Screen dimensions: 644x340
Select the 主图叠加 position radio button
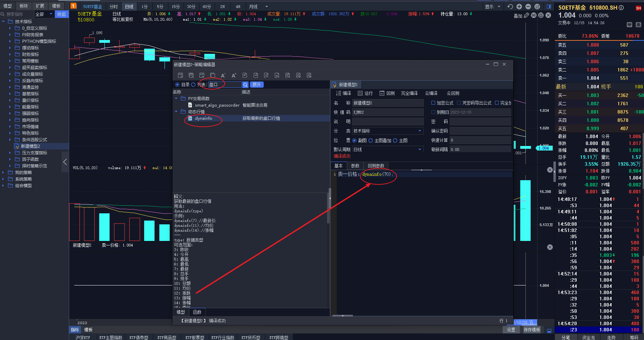(x=371, y=140)
